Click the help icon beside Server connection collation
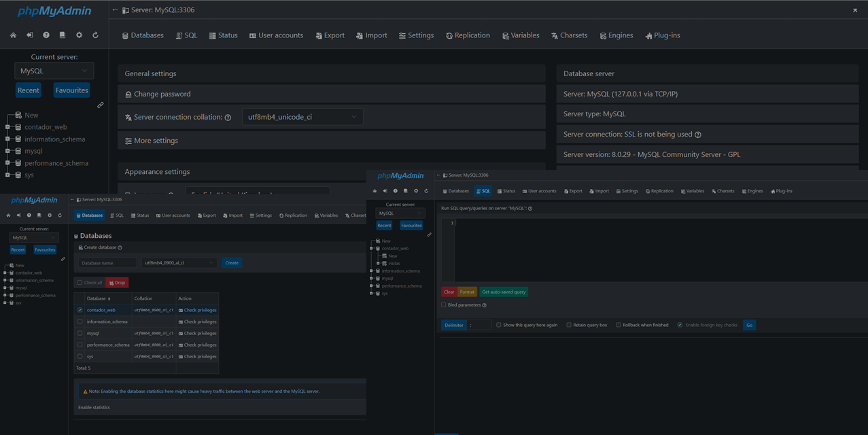The image size is (868, 435). 228,118
